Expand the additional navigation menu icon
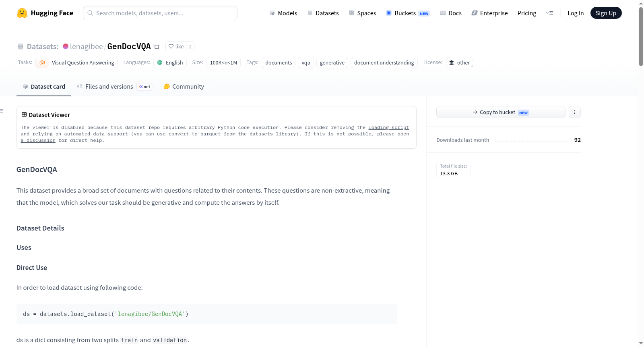The height and width of the screenshot is (347, 644). (549, 13)
